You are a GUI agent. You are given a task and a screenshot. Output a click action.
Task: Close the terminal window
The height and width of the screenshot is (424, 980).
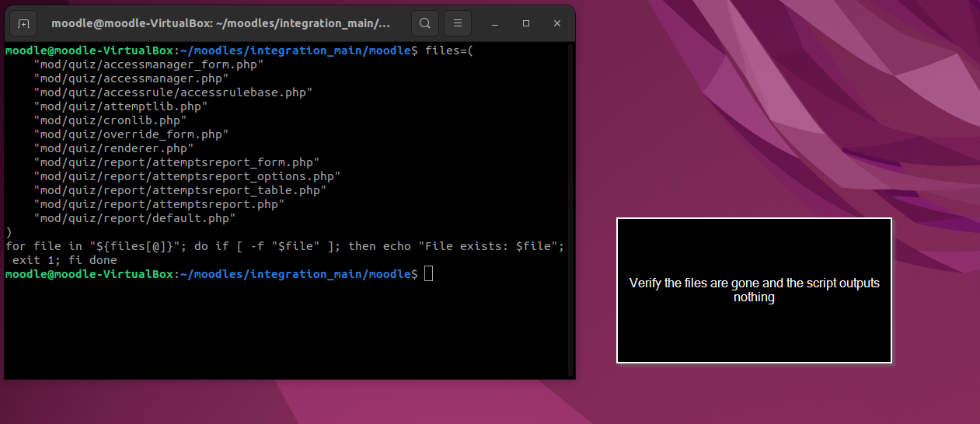point(557,23)
